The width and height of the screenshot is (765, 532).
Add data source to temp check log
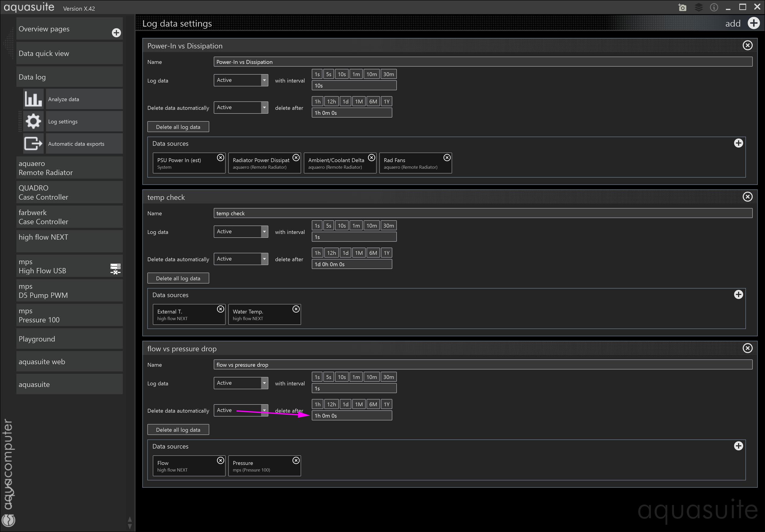(738, 294)
